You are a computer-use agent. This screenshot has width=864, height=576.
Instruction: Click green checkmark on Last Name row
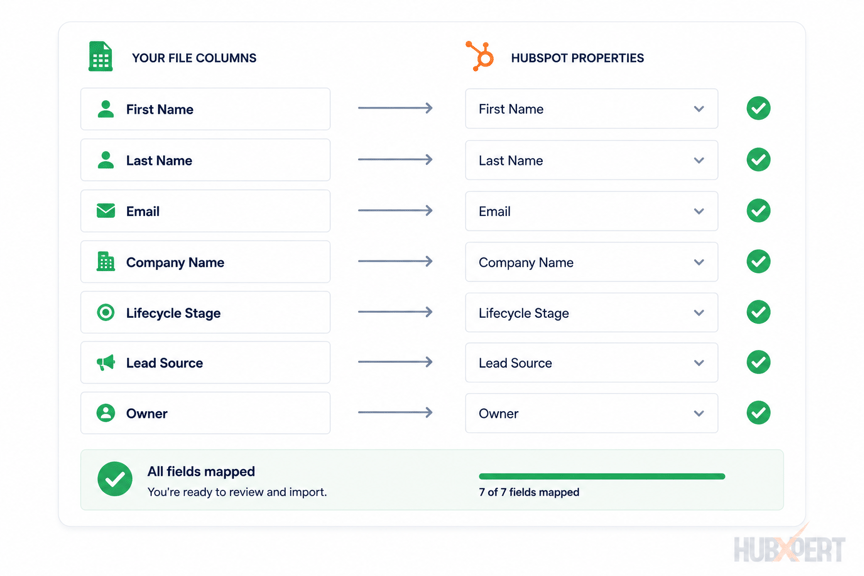coord(758,159)
